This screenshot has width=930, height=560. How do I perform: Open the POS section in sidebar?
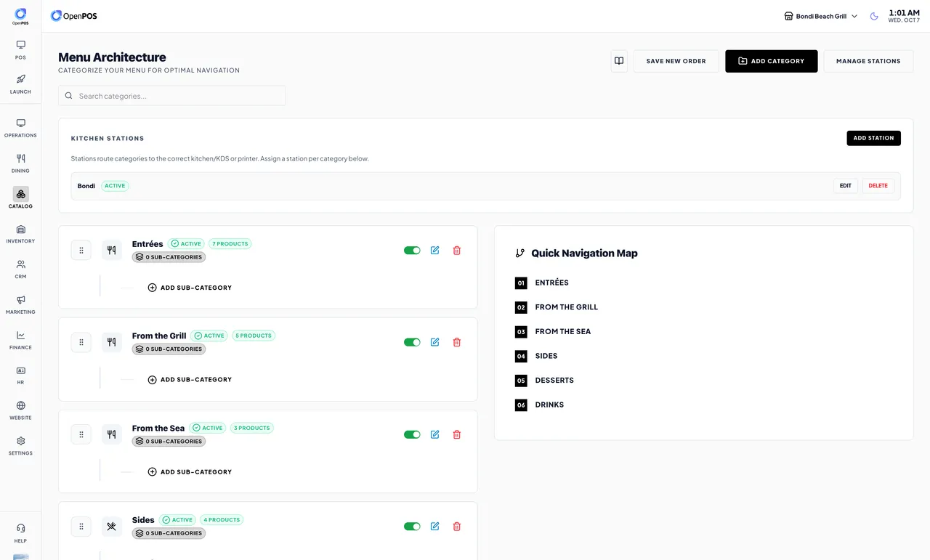coord(20,50)
